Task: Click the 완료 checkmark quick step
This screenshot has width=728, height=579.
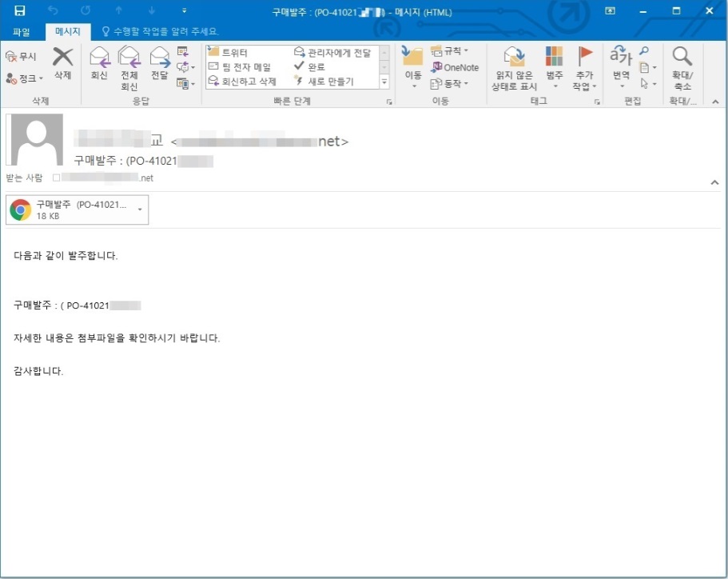Action: (x=310, y=67)
